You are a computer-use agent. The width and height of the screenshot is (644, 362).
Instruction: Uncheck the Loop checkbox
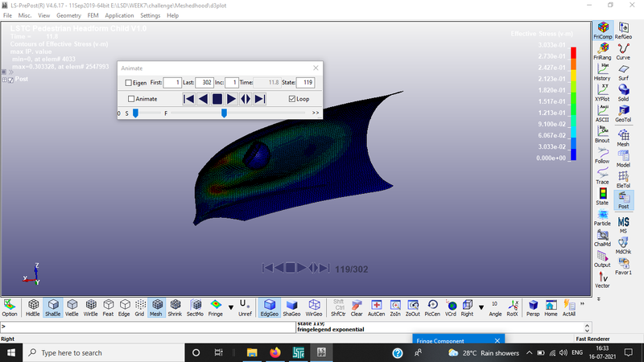[292, 98]
